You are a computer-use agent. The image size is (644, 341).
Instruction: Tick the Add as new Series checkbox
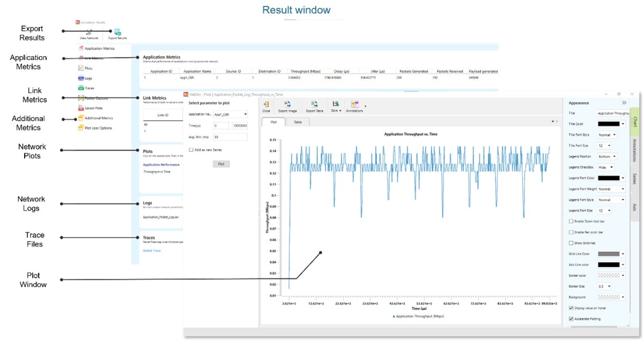point(191,150)
